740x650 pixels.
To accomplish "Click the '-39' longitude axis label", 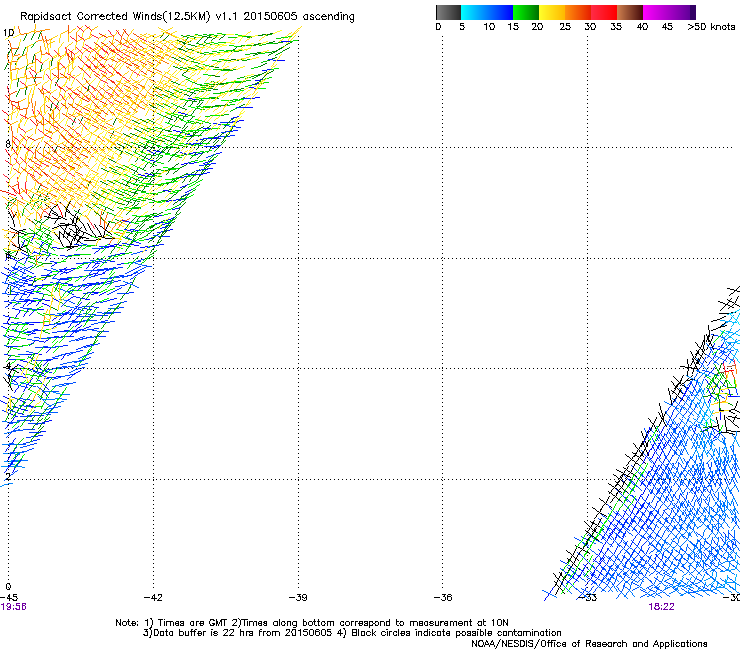I will [x=298, y=598].
